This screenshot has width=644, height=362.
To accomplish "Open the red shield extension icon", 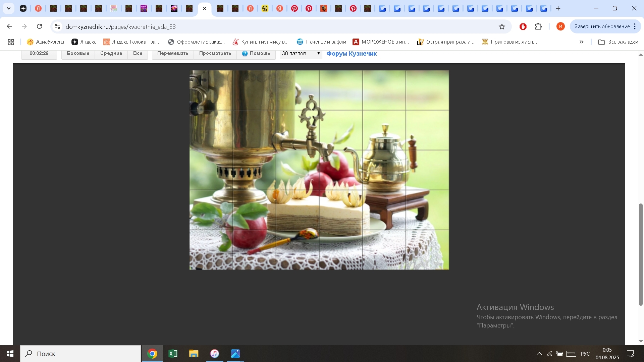I will point(523,26).
